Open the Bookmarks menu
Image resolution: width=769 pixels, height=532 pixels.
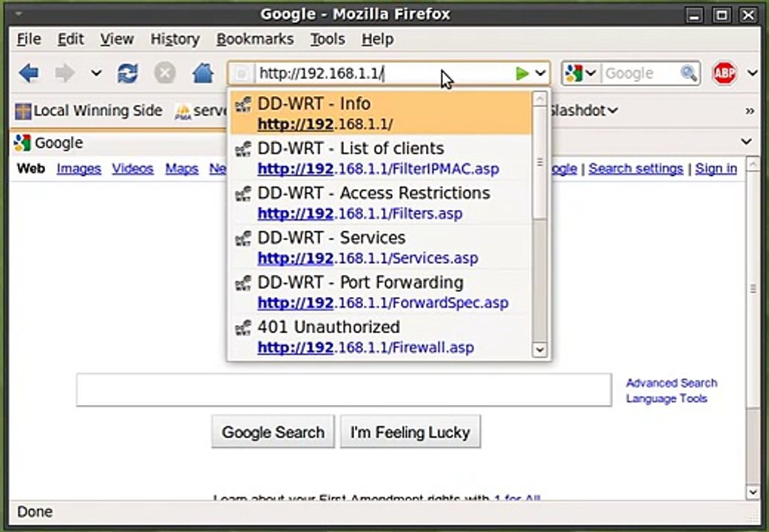click(255, 39)
